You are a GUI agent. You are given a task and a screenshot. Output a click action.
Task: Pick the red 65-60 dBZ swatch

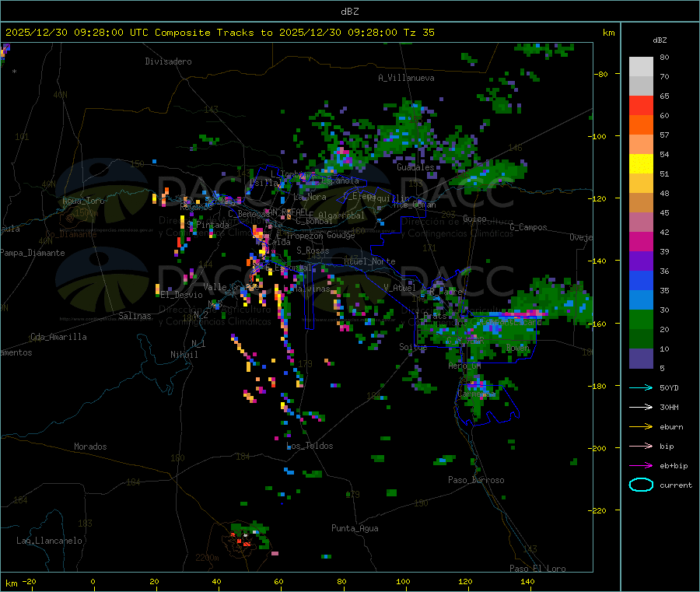tap(641, 105)
